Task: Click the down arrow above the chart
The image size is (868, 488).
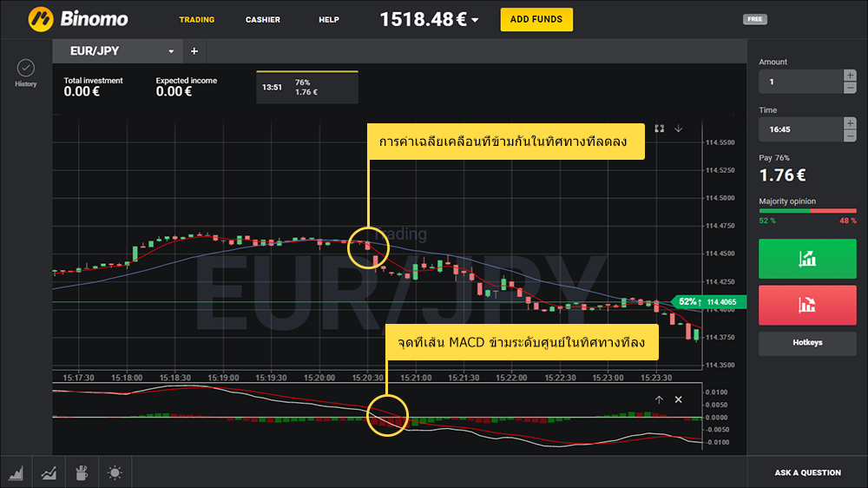Action: tap(679, 129)
